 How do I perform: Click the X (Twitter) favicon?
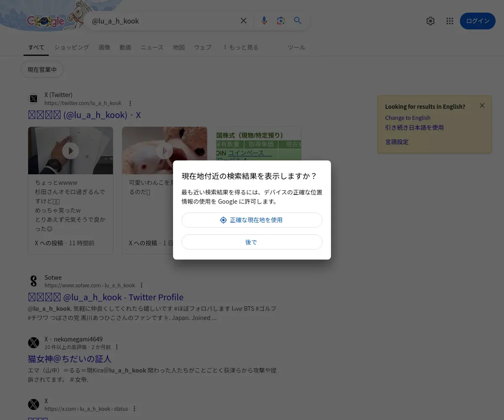pos(34,99)
